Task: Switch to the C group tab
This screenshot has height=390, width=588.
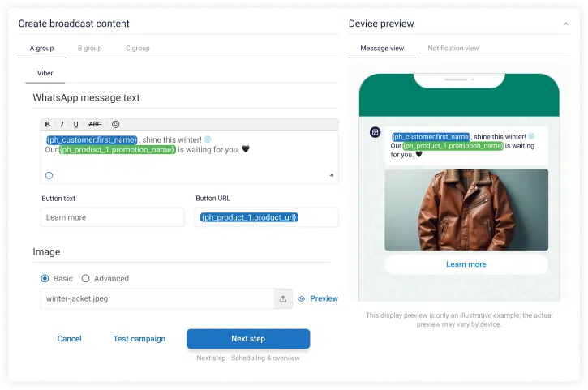Action: (x=137, y=49)
